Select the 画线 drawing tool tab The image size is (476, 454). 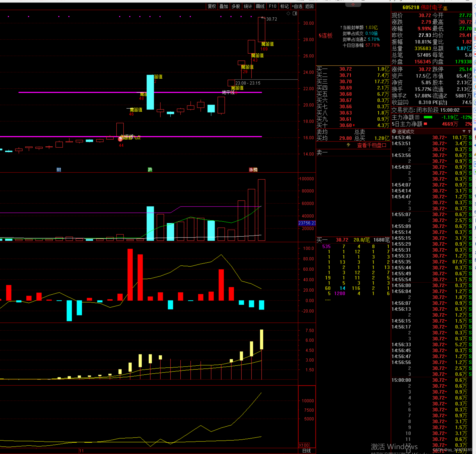(260, 6)
